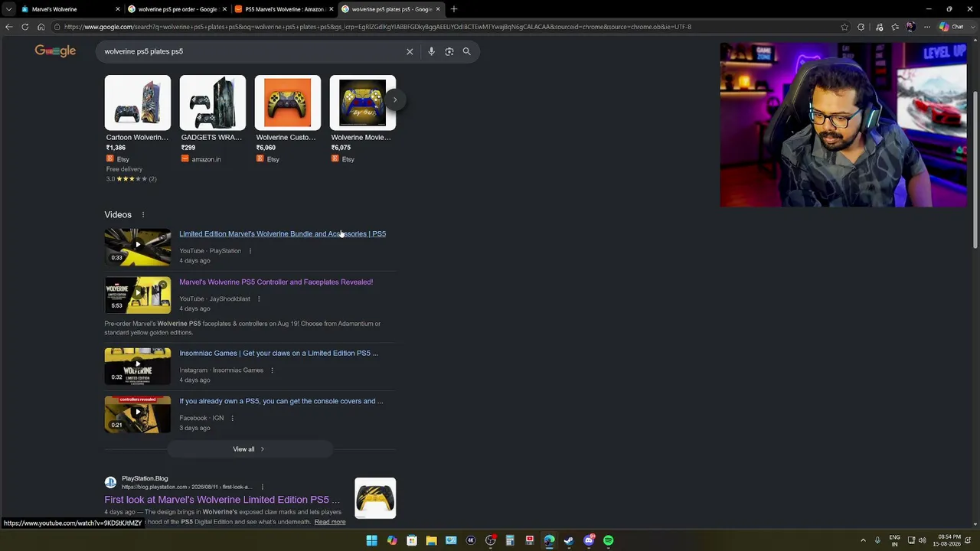Viewport: 980px width, 551px height.
Task: Open Spotify from the taskbar
Action: coord(608,540)
